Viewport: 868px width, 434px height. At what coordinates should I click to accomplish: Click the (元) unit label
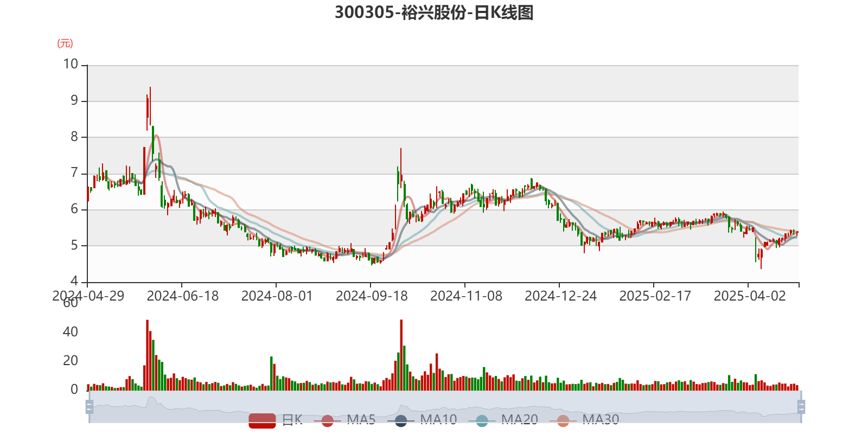(65, 43)
